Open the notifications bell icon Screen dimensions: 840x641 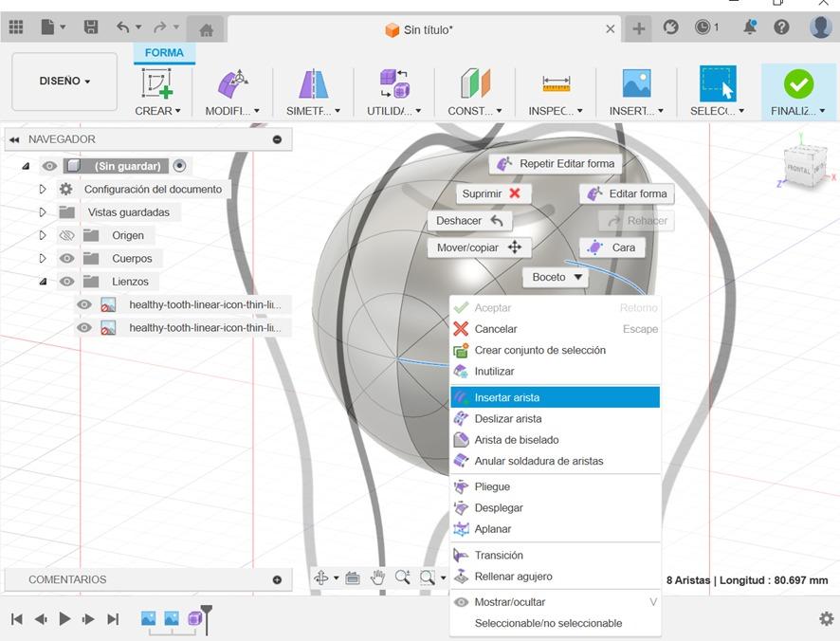[750, 27]
